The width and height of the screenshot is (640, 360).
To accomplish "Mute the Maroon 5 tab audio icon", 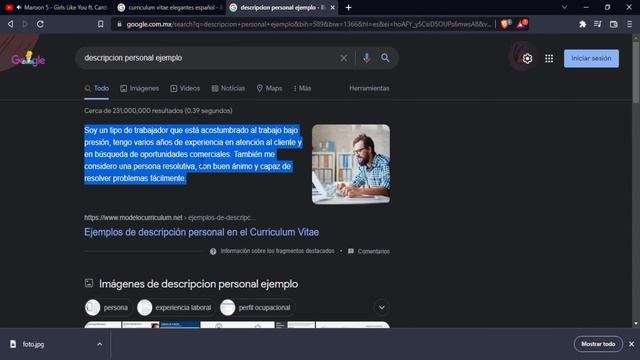I will coord(19,7).
